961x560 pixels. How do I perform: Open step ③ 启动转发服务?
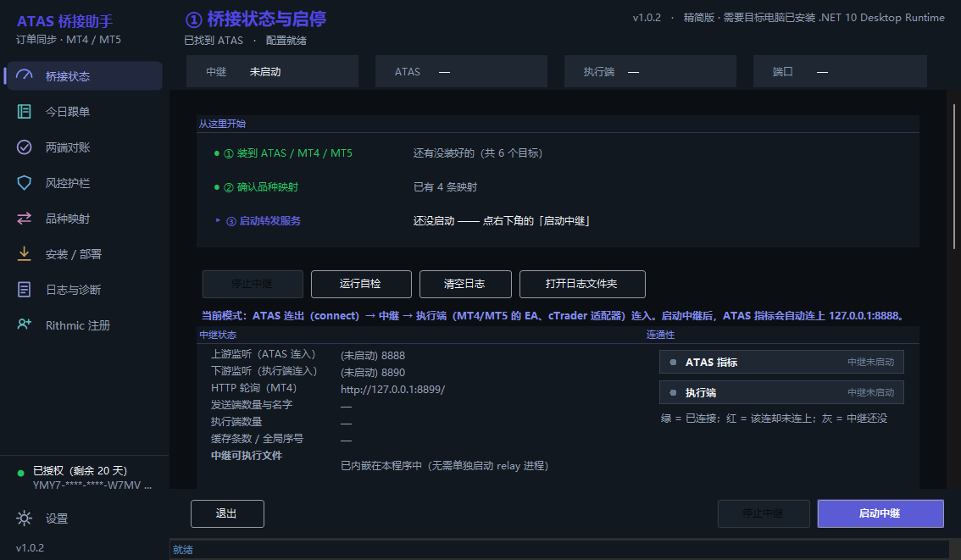point(264,220)
